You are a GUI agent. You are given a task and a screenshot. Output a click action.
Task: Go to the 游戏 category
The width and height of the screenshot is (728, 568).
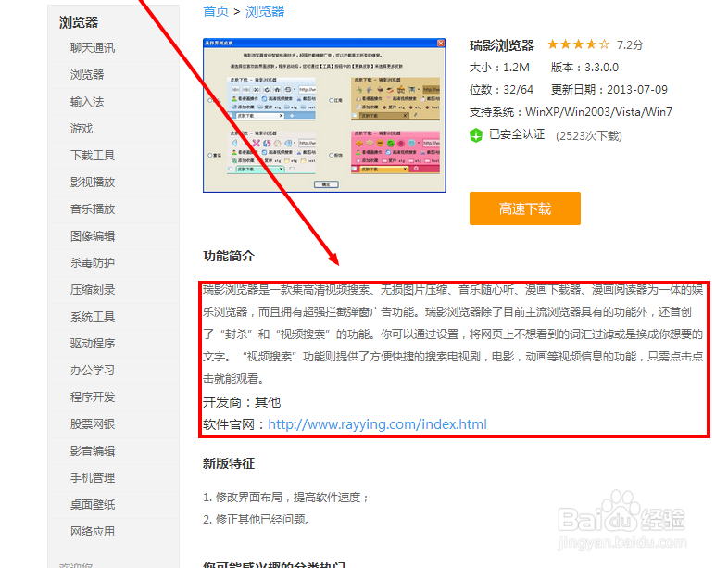tap(82, 129)
